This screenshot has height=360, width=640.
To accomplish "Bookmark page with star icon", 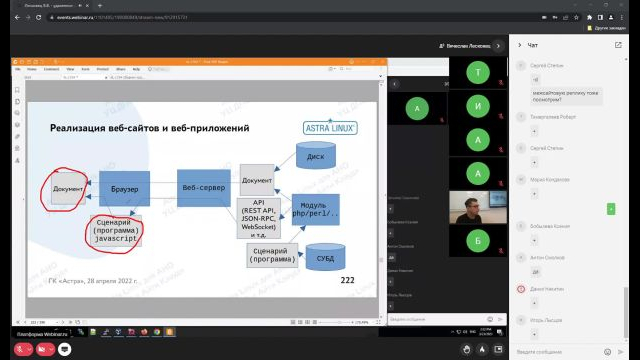I will 576,18.
